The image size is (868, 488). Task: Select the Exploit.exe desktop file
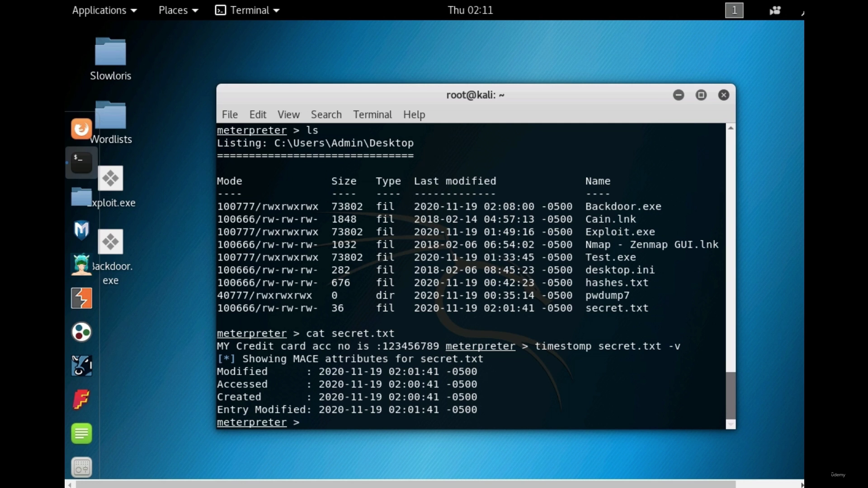(x=112, y=186)
